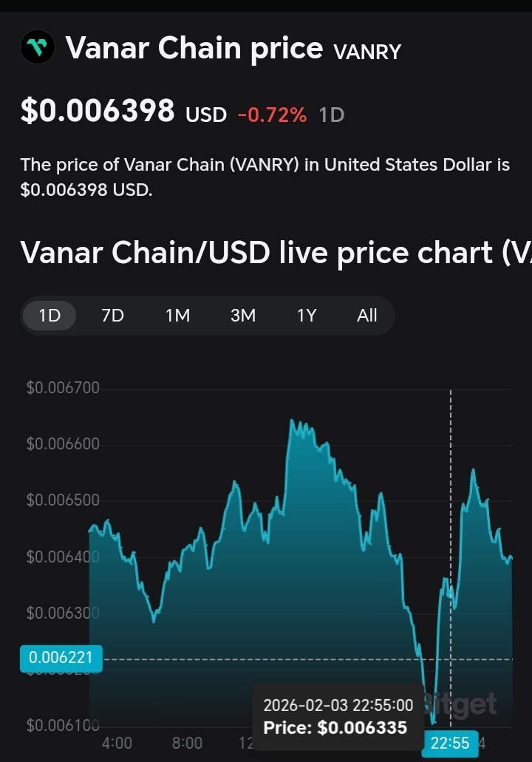Switch to the 1Y timeframe
The height and width of the screenshot is (762, 532).
pos(307,316)
